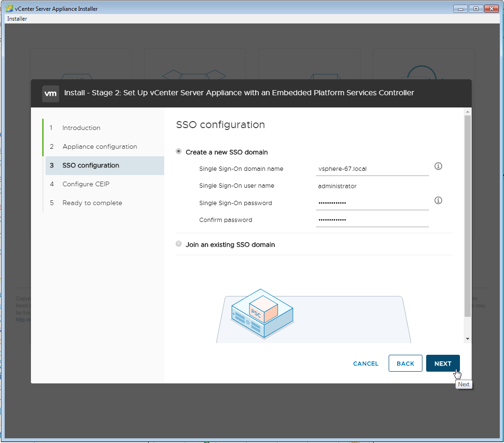The width and height of the screenshot is (504, 443).
Task: Click the Confirm password field
Action: point(372,220)
